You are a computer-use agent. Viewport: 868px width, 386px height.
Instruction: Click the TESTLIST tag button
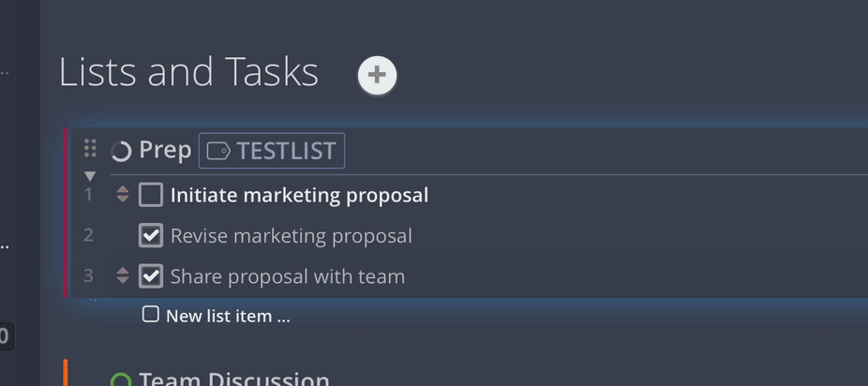click(x=272, y=151)
